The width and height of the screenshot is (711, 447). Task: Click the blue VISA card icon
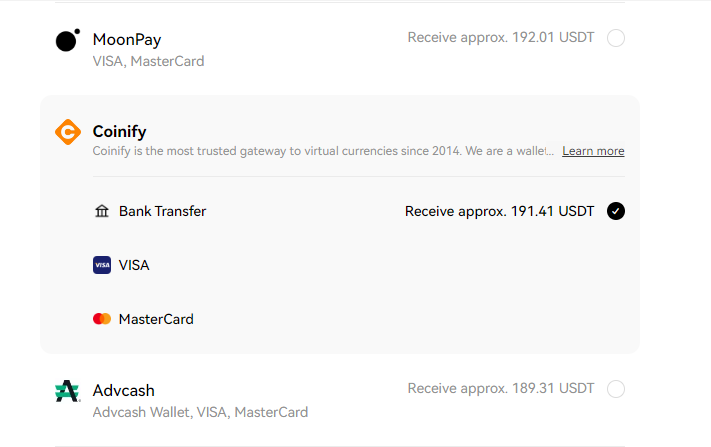click(x=102, y=265)
